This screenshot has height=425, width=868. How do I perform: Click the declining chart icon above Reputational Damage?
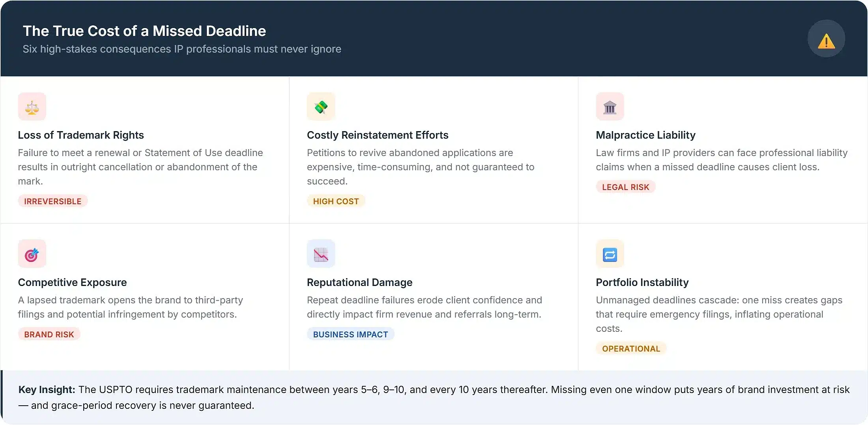(321, 254)
